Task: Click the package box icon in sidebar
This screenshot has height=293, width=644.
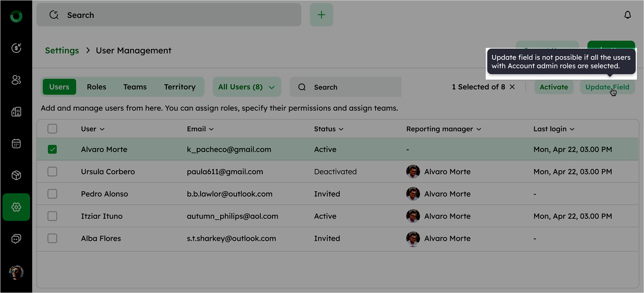Action: [x=16, y=175]
